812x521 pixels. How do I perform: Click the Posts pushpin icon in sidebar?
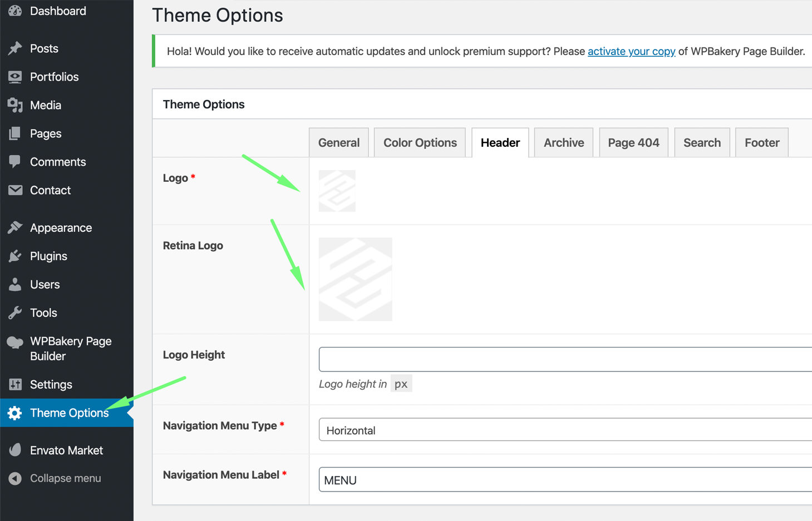tap(15, 48)
